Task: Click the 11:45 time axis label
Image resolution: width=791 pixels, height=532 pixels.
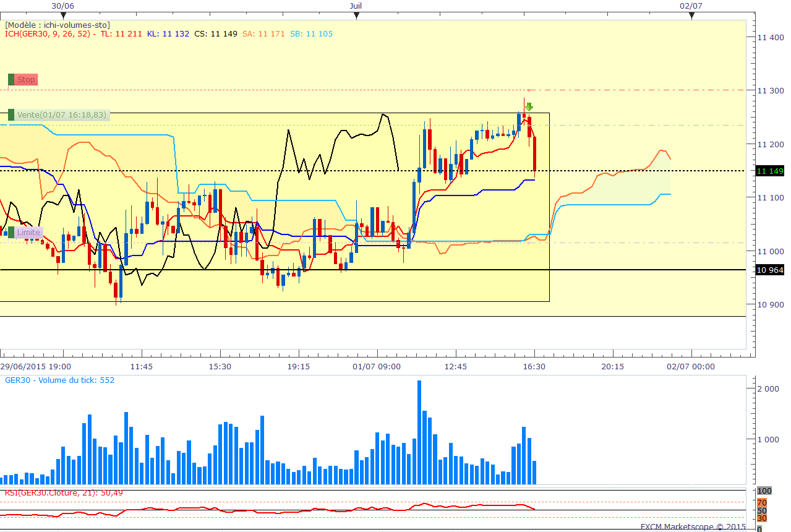Action: (141, 367)
